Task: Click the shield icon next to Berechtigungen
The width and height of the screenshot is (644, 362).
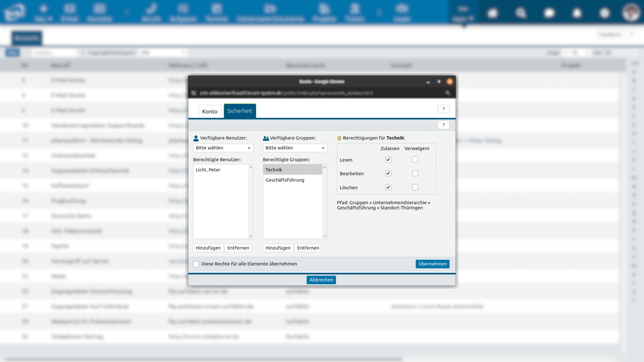Action: [339, 138]
